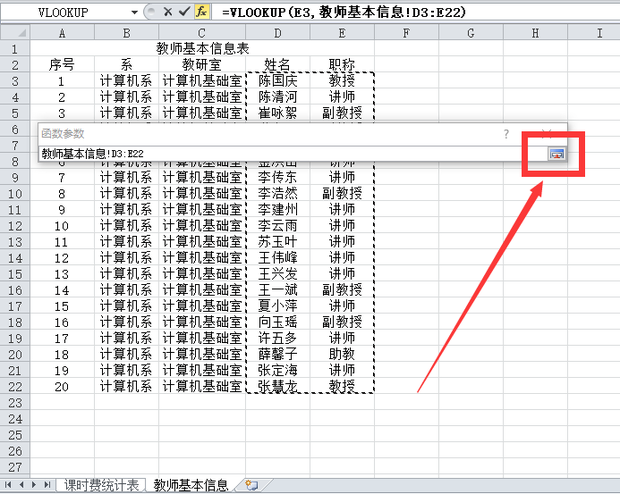Click next sheet navigation arrow
This screenshot has height=494, width=620.
pyautogui.click(x=34, y=485)
